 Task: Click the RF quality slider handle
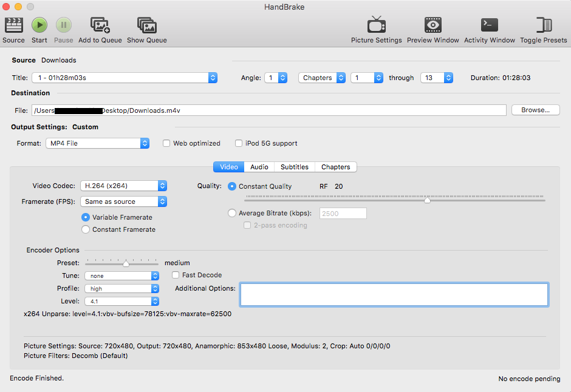tap(427, 200)
